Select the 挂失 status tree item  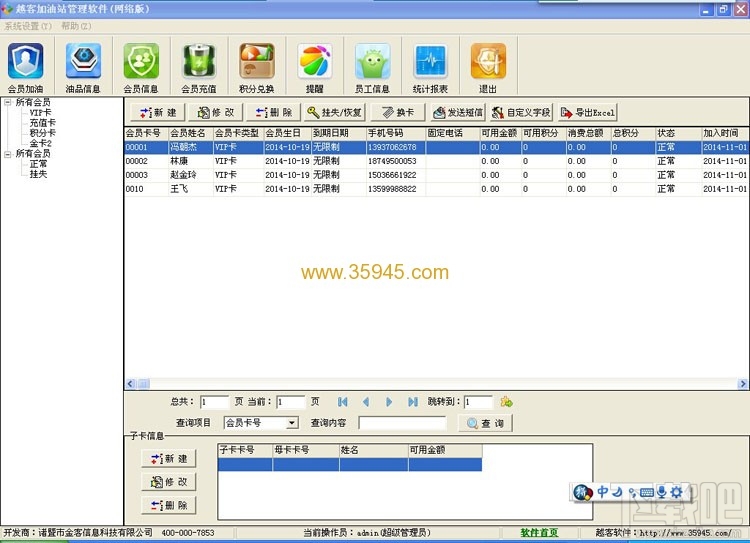38,174
